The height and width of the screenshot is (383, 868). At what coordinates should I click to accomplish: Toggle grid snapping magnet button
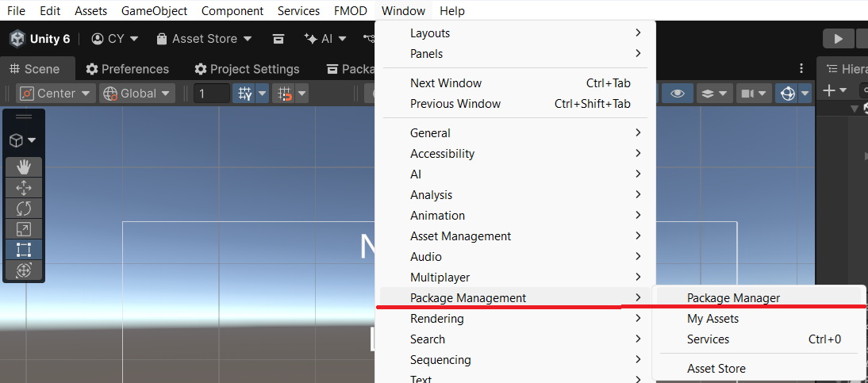(285, 94)
